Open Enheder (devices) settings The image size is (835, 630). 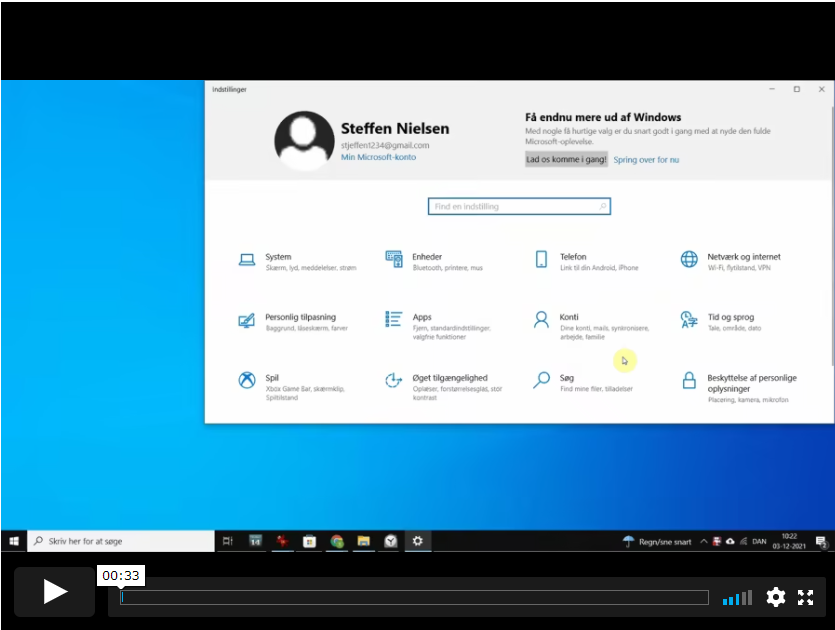pyautogui.click(x=426, y=257)
